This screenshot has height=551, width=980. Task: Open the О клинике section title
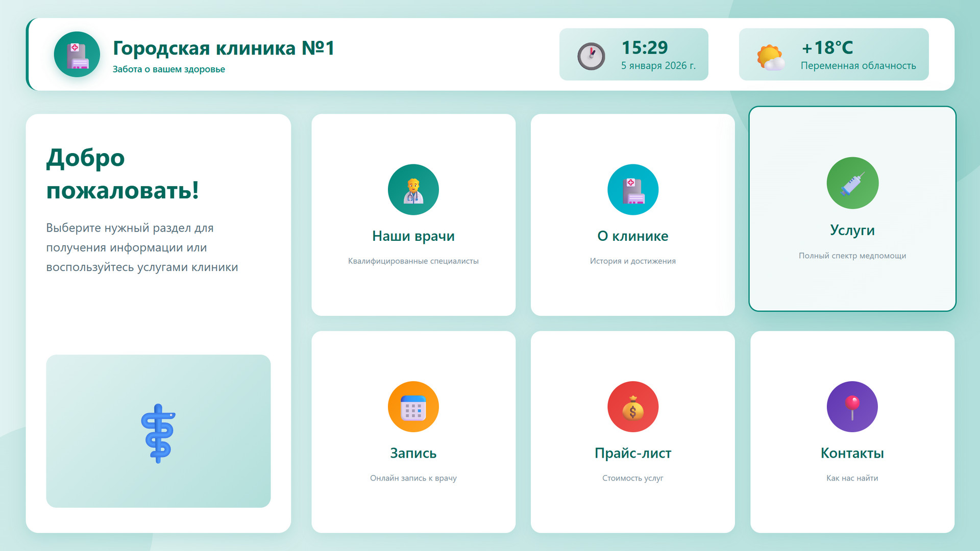point(632,236)
